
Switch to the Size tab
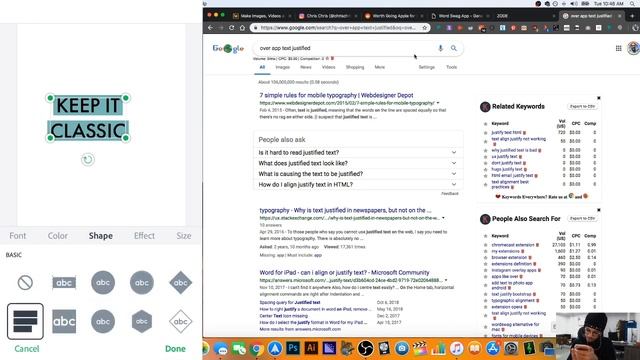[x=184, y=236]
